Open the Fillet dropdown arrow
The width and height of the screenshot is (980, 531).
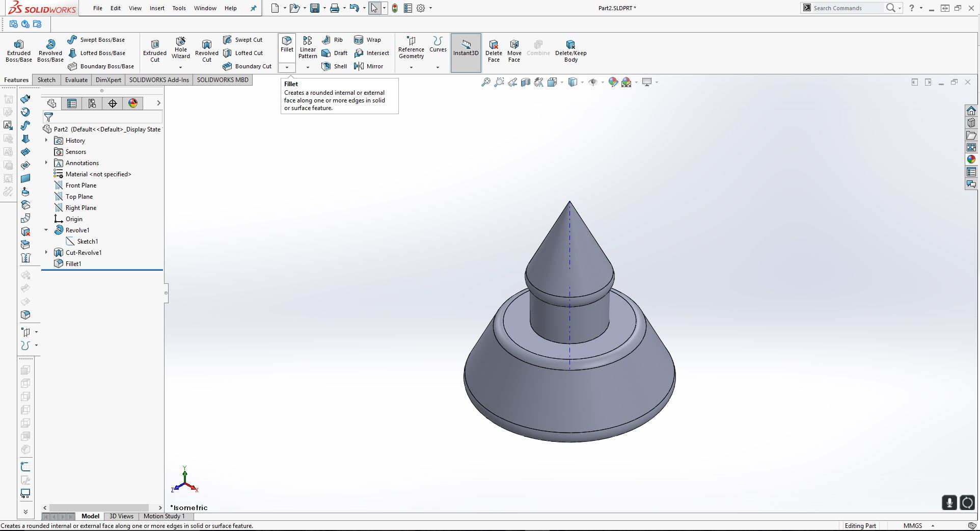point(287,67)
